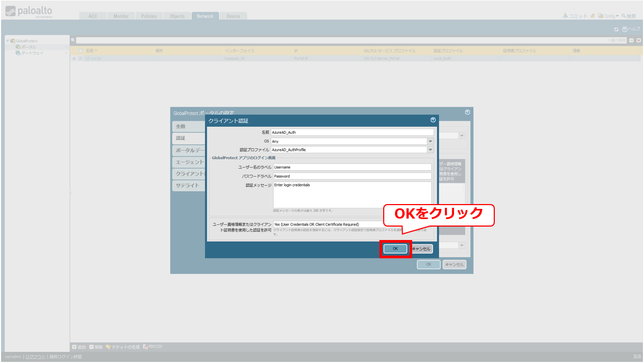Click the インターフェイス column header
This screenshot has width=644, height=363.
pyautogui.click(x=239, y=50)
